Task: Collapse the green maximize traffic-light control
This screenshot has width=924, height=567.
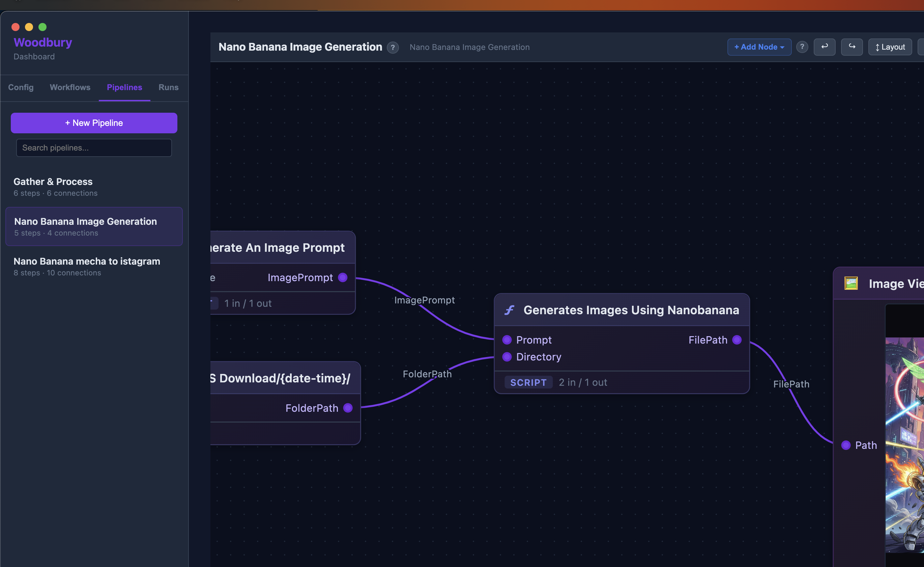Action: [x=42, y=27]
